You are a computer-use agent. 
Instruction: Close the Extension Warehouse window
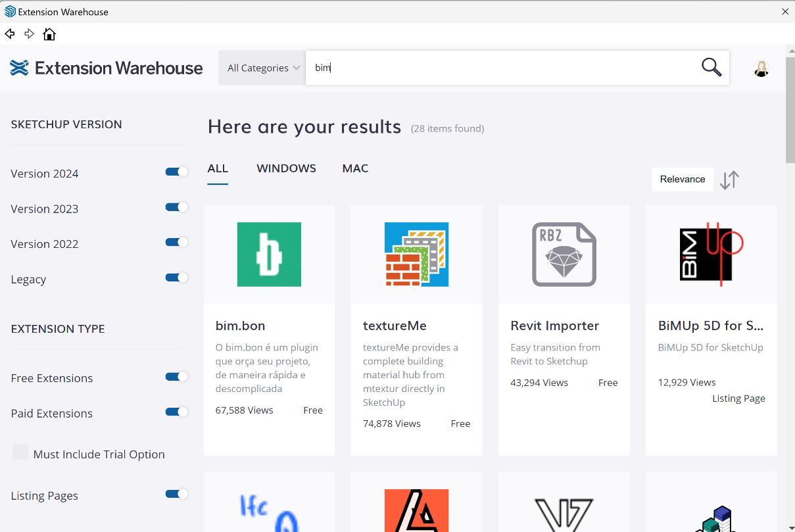pos(784,11)
